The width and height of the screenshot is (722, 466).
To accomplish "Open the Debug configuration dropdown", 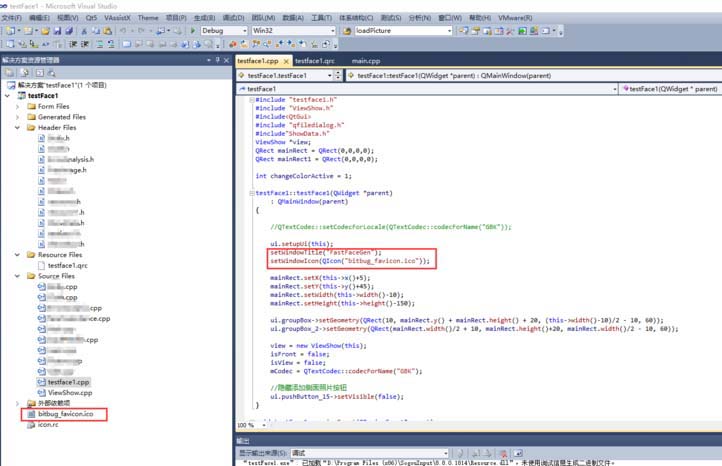I will tap(224, 31).
